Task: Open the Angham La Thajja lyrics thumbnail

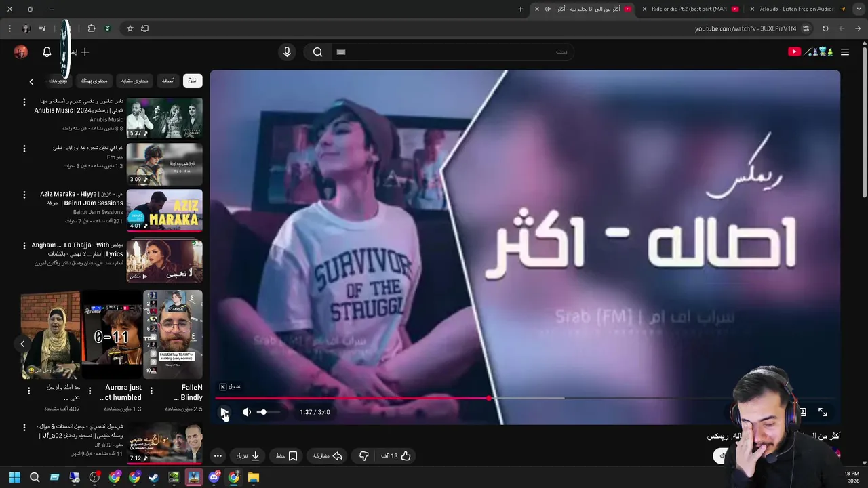Action: tap(164, 261)
